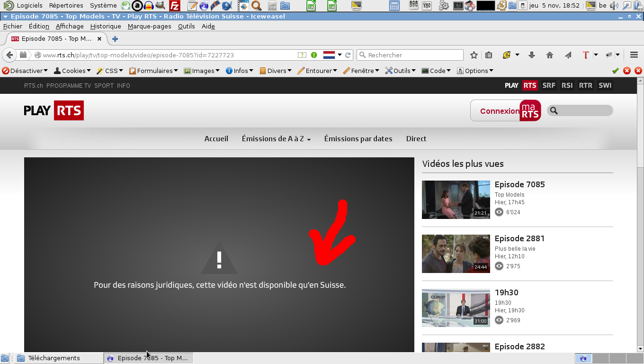Viewport: 644px width, 364px height.
Task: Expand the Cookies developer menu
Action: pyautogui.click(x=72, y=71)
